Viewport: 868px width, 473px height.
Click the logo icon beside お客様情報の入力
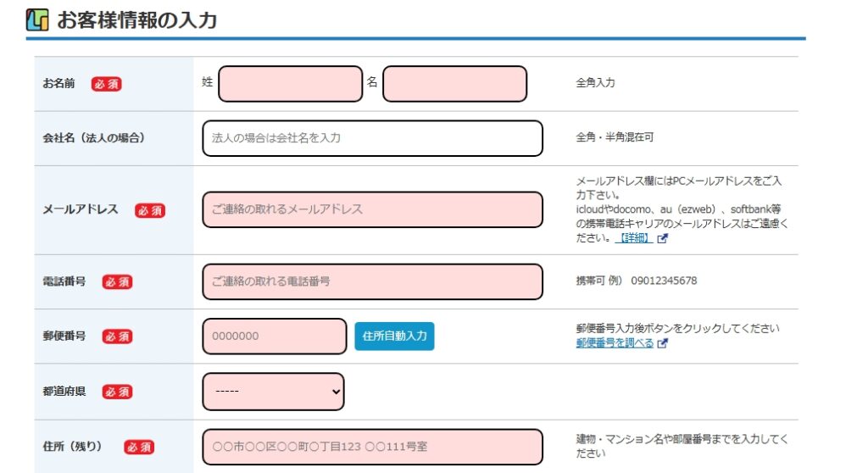point(37,20)
